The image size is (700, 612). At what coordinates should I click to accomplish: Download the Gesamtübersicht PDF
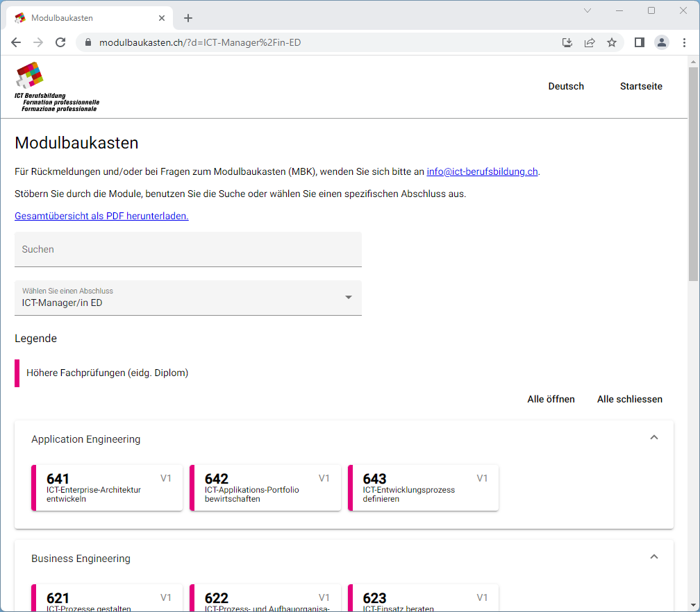(101, 216)
